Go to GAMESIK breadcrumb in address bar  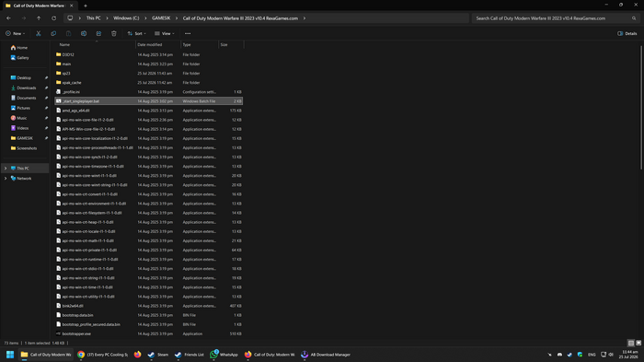pyautogui.click(x=161, y=18)
